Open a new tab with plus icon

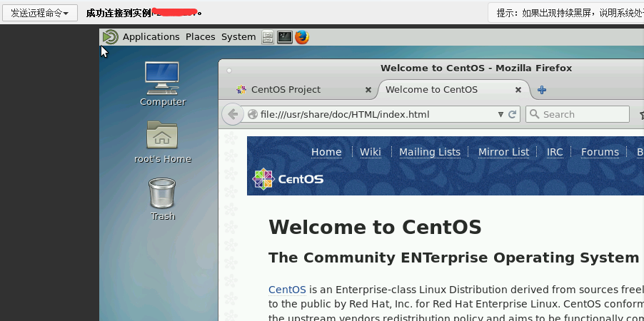tap(542, 90)
